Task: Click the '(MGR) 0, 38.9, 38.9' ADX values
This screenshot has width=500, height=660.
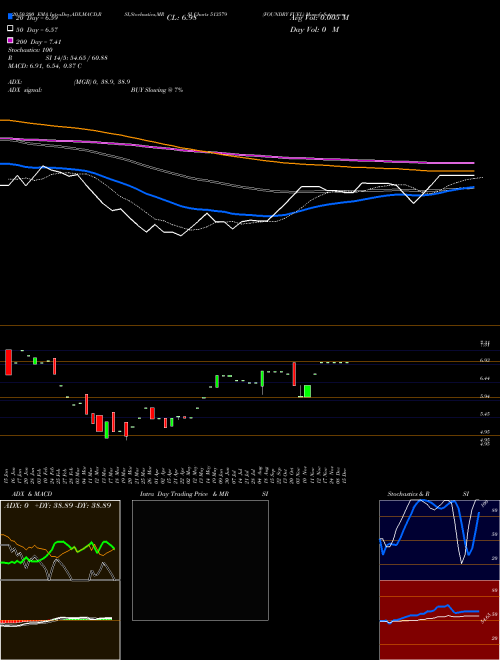Action: tap(102, 82)
